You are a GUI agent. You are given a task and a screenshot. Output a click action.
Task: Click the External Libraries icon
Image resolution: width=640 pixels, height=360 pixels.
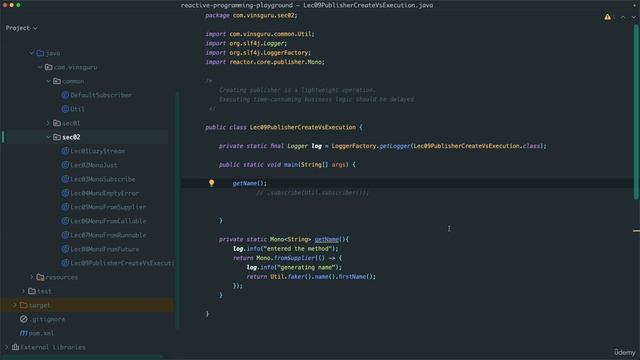15,347
